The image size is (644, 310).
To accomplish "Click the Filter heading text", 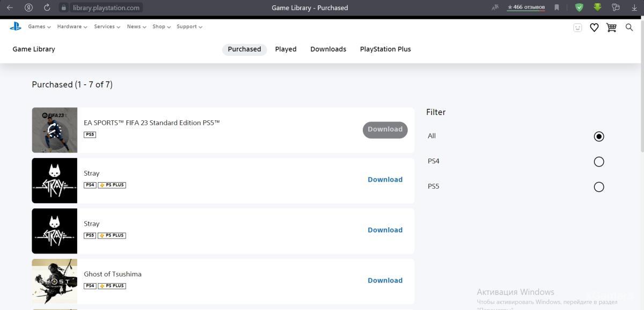I will pos(436,112).
